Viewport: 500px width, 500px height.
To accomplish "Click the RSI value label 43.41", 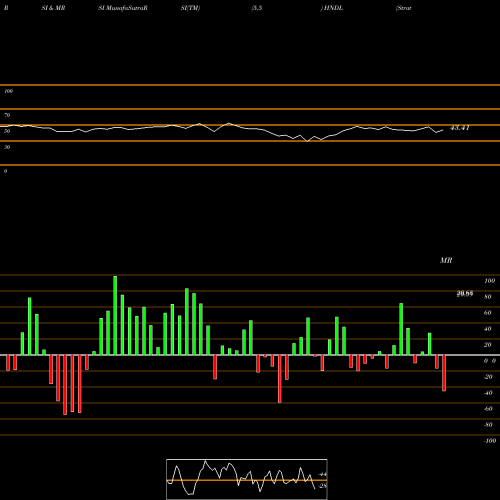I will [x=460, y=128].
